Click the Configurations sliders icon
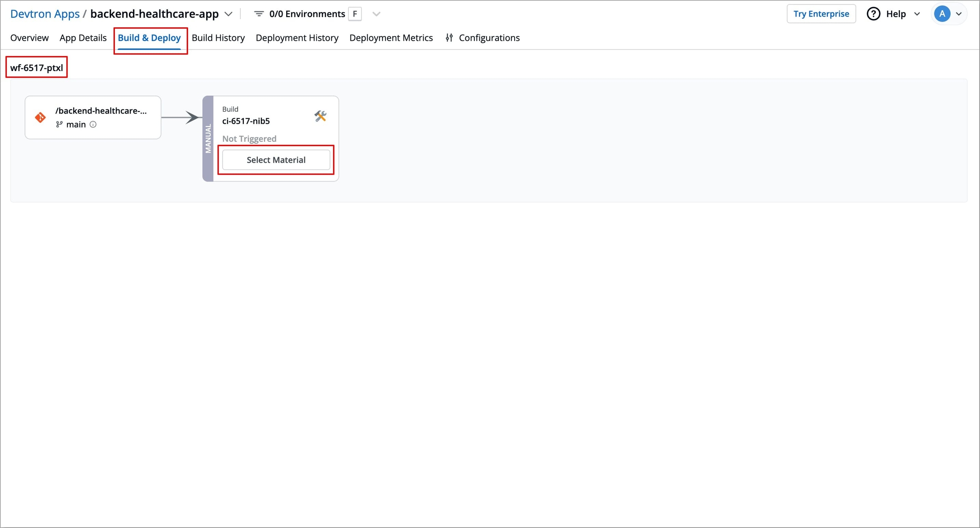Viewport: 980px width, 528px height. point(449,38)
